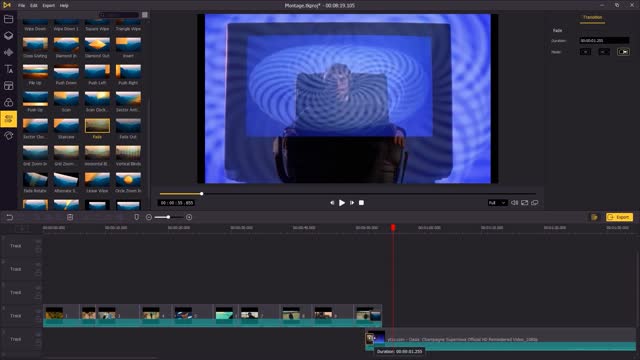Click the fullscreen preview icon
The width and height of the screenshot is (640, 360).
[524, 203]
